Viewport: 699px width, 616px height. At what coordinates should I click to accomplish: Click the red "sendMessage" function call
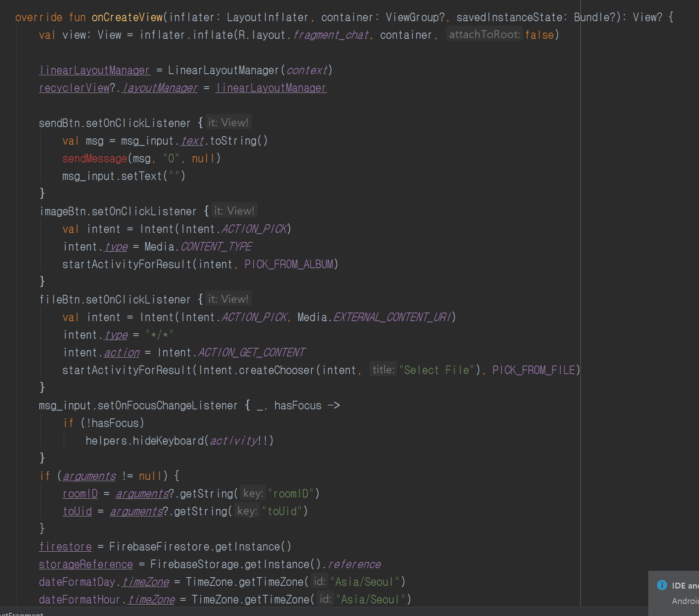[x=95, y=158]
